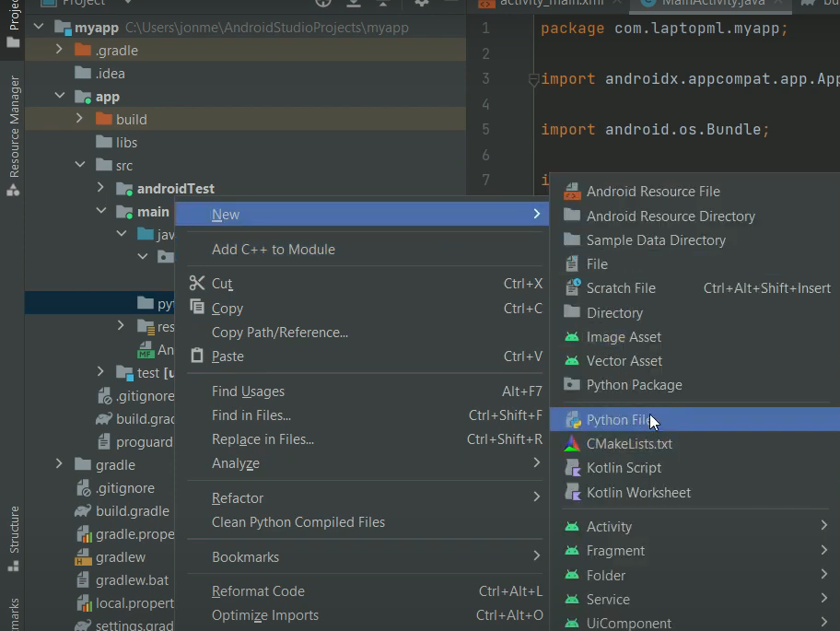
Task: Choose Android Resource Directory
Action: pos(671,216)
